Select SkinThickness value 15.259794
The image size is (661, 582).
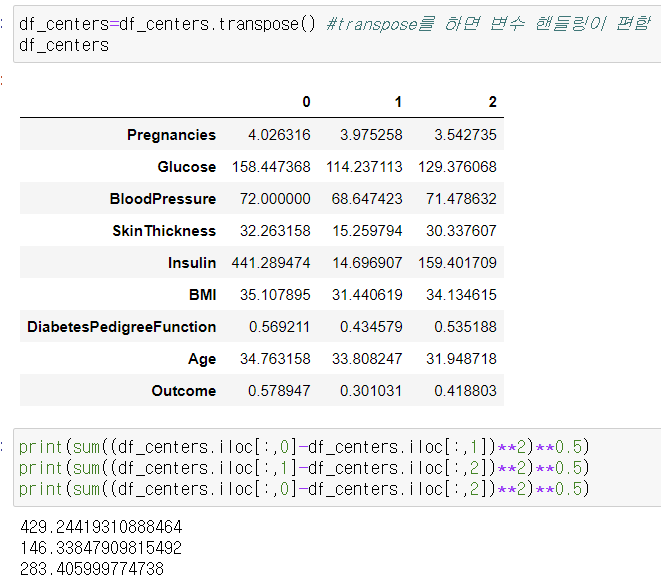click(367, 231)
